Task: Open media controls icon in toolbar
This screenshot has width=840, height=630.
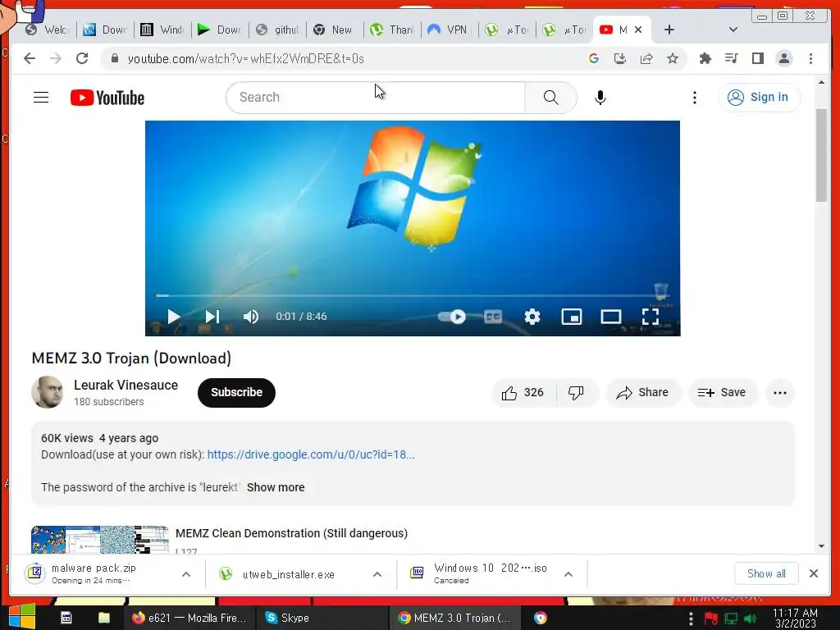Action: pyautogui.click(x=731, y=58)
